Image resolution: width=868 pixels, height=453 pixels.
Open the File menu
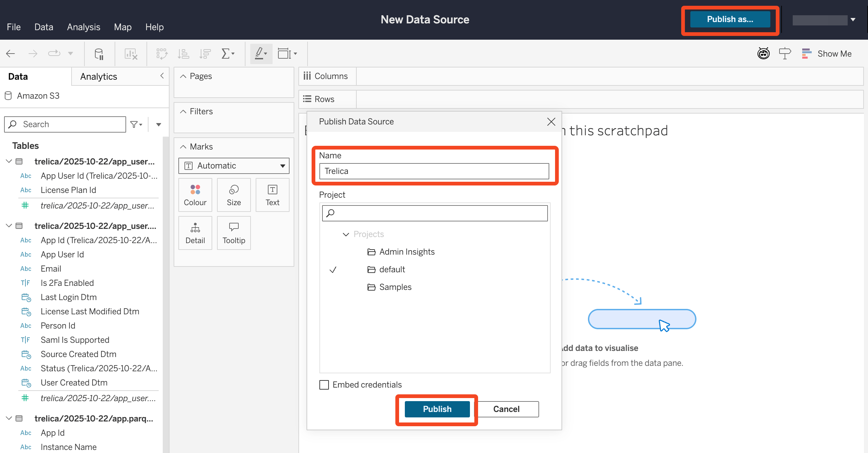(x=14, y=27)
